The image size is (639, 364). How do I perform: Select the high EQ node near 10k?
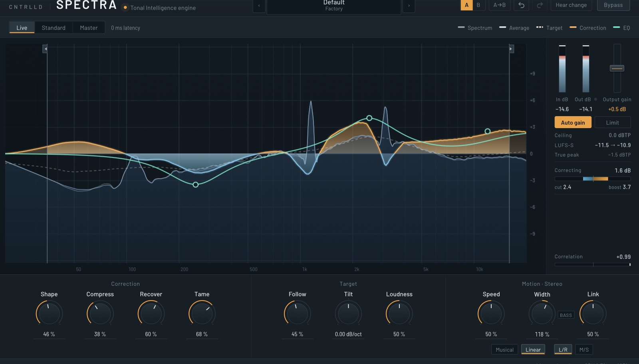[488, 131]
